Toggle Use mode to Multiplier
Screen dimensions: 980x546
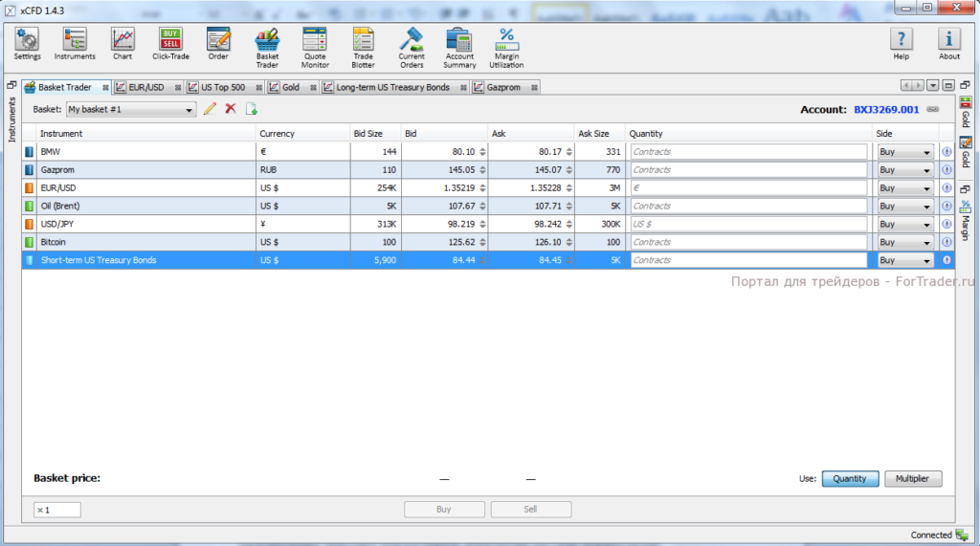pos(913,479)
